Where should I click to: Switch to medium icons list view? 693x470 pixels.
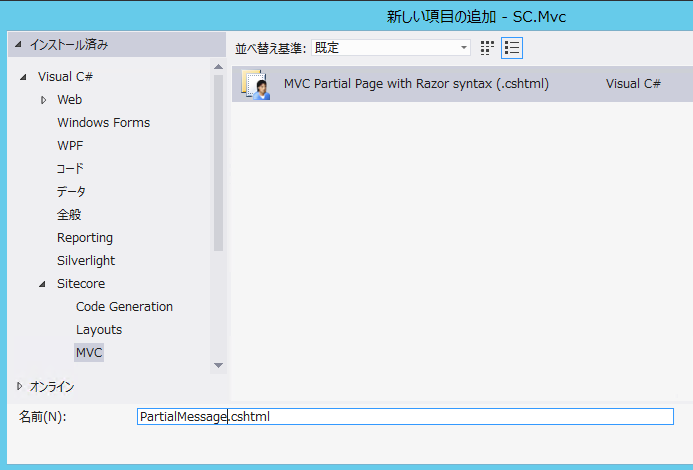pos(512,48)
